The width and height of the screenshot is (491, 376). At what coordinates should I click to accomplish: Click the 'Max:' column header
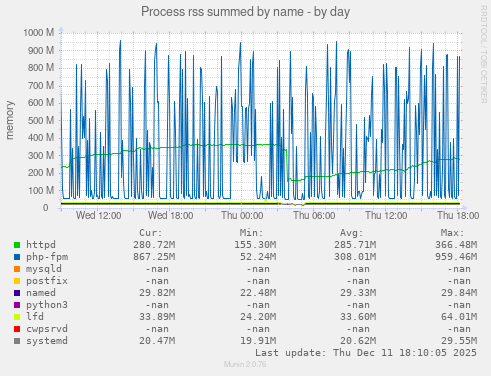pyautogui.click(x=452, y=233)
